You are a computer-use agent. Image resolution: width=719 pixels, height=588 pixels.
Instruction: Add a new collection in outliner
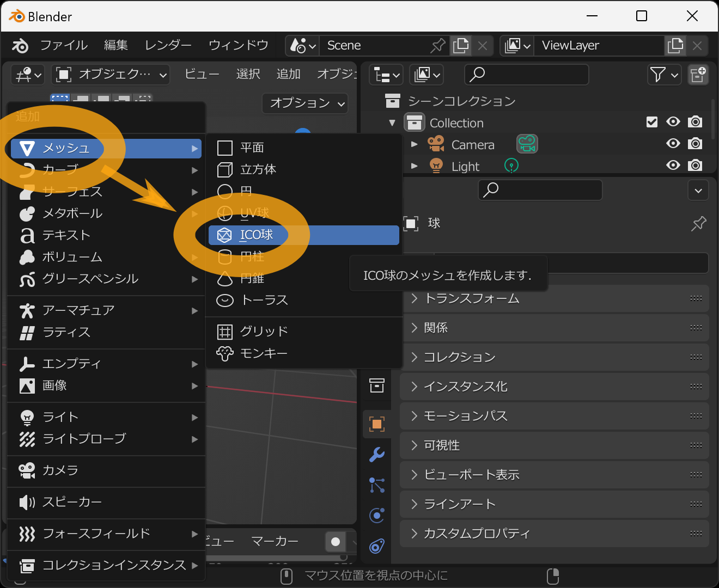click(698, 75)
